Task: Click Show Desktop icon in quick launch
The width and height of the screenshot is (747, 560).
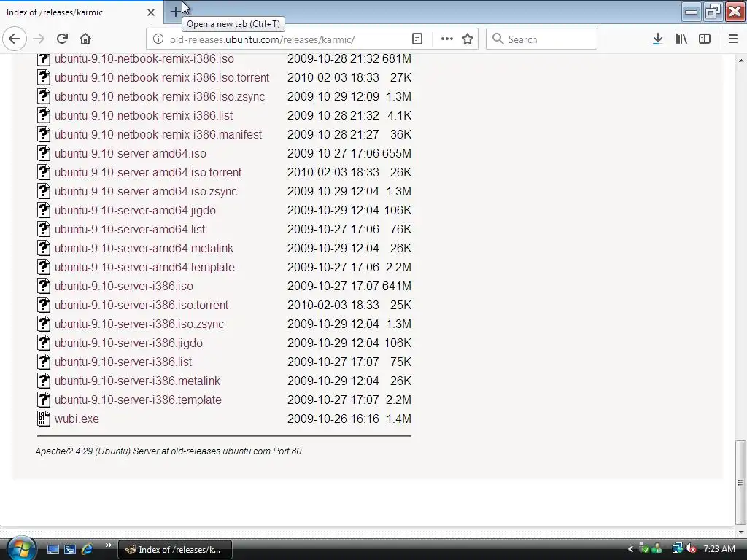Action: pos(53,550)
